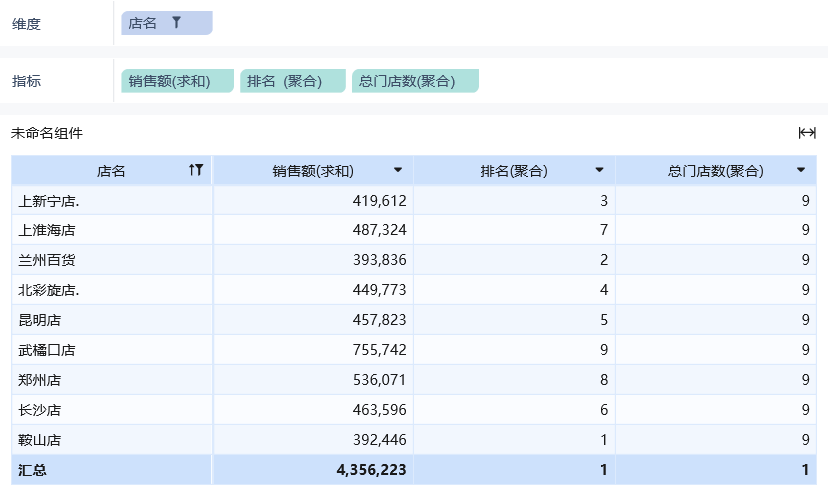Click the 未命名组件 component title
Screen dimensions: 828x489
pyautogui.click(x=47, y=133)
